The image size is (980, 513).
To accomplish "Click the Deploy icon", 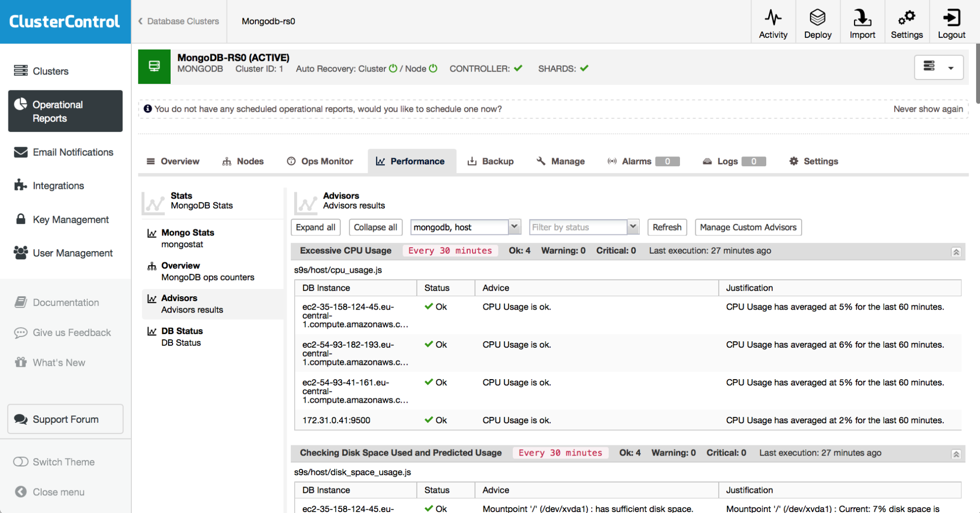I will tap(818, 23).
